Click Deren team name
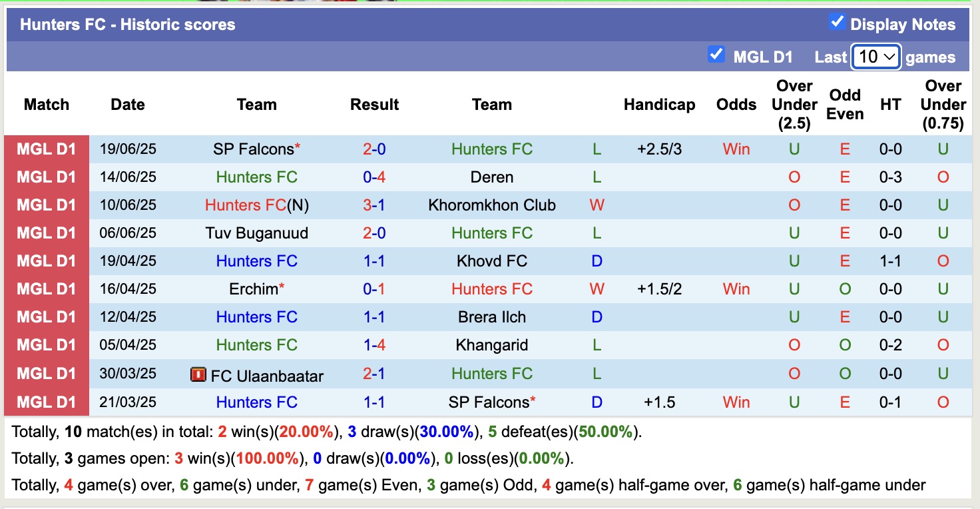The image size is (980, 509). (x=492, y=177)
